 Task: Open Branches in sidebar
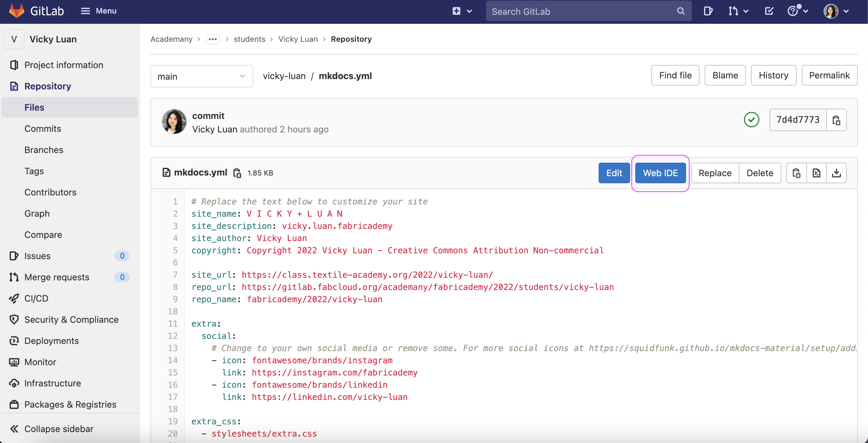(43, 149)
